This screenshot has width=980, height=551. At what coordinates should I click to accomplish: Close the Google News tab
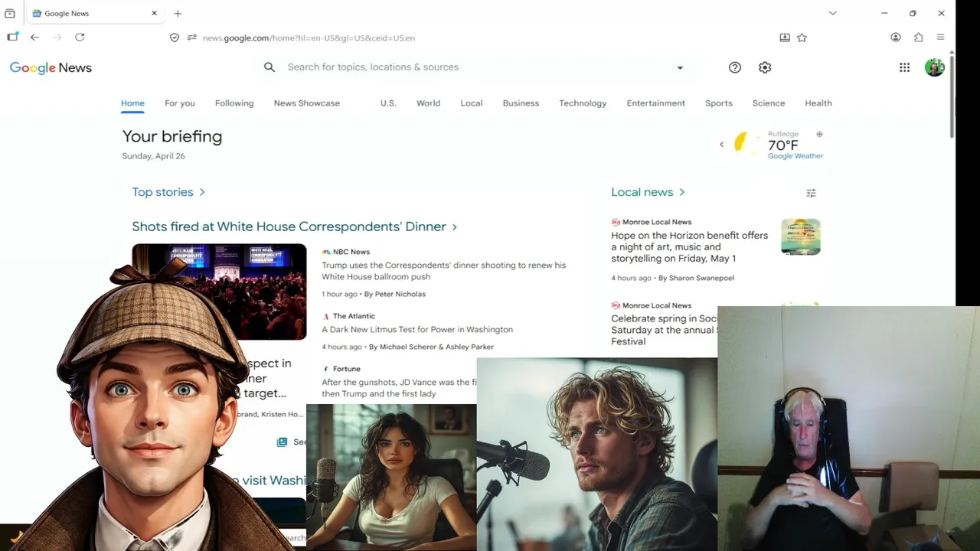tap(154, 13)
